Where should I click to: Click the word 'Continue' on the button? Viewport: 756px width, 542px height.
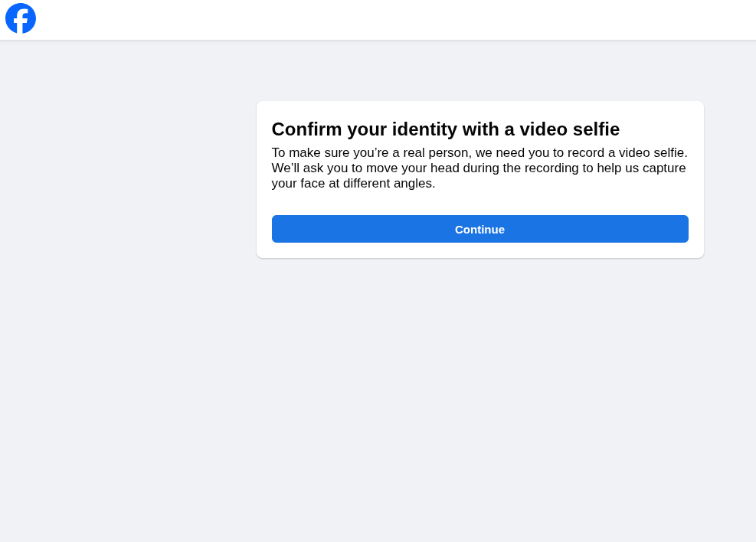479,230
